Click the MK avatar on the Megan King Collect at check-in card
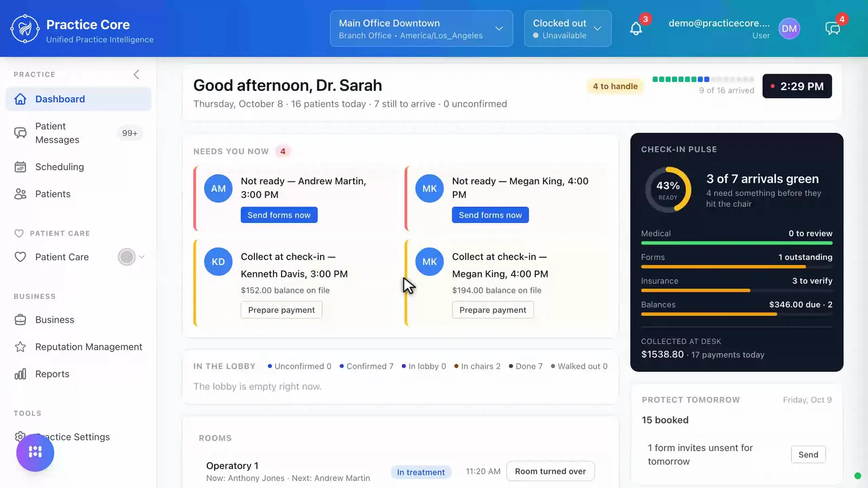Image resolution: width=868 pixels, height=488 pixels. click(430, 262)
